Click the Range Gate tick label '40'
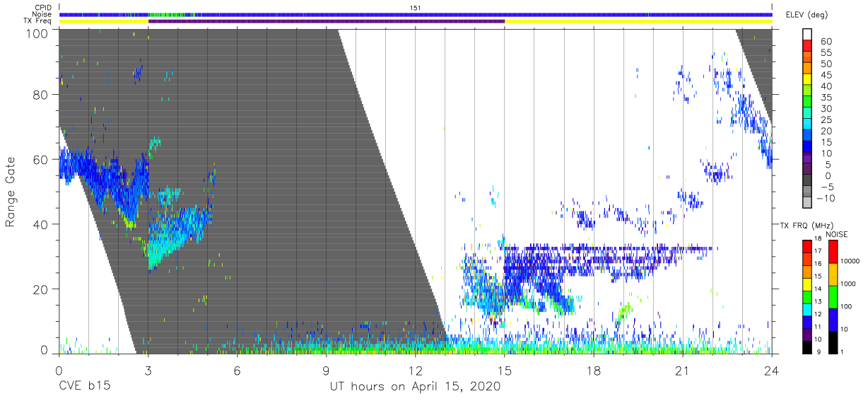Viewport: 868px width, 401px height. pos(40,224)
